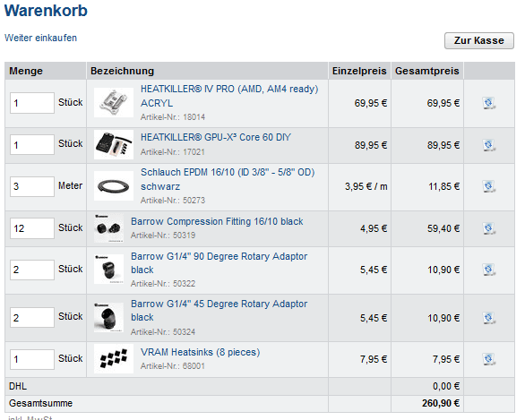The width and height of the screenshot is (525, 420).
Task: Focus the Compression Fitting quantity field
Action: (32, 228)
